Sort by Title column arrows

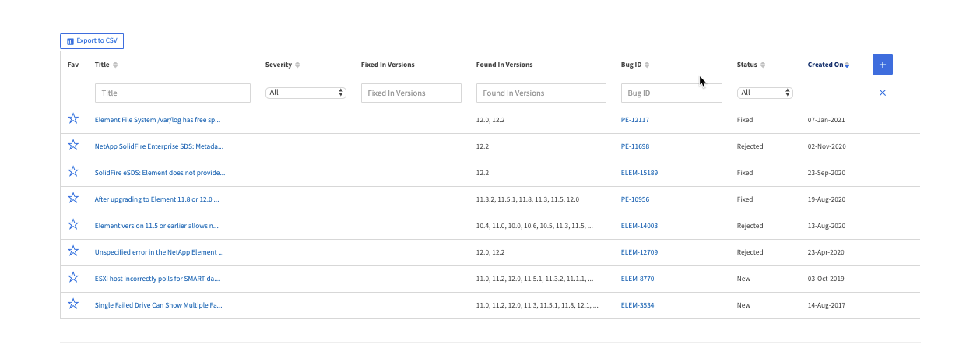coord(116,65)
